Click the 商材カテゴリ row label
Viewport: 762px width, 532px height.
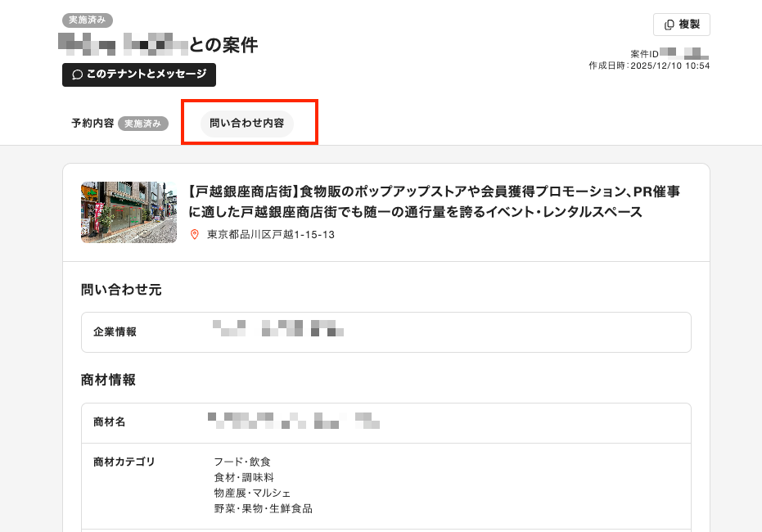(x=124, y=462)
